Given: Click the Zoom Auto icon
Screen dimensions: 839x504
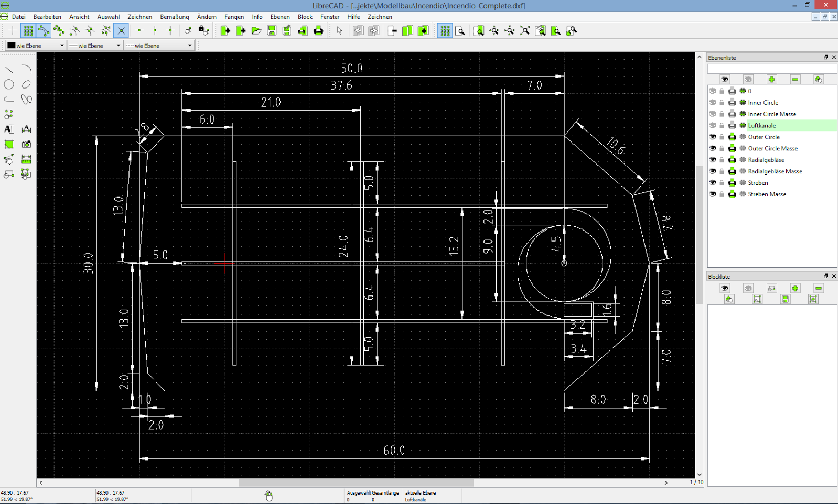Looking at the screenshot, I should 525,31.
